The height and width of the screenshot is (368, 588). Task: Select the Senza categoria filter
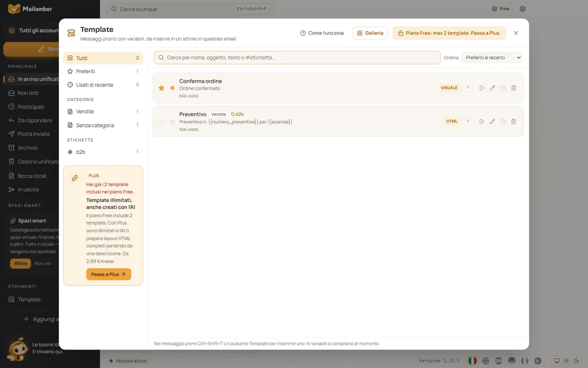click(x=103, y=125)
